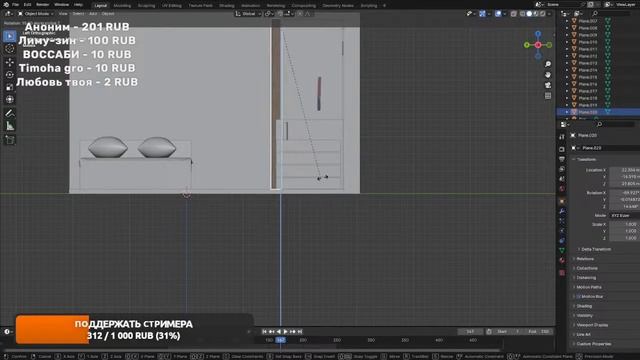
Task: Open the File menu
Action: 15,5
